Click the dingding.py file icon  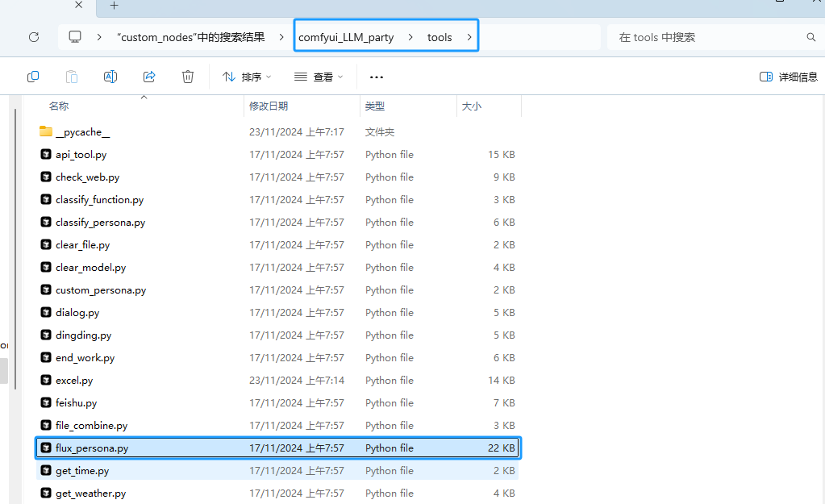click(46, 335)
